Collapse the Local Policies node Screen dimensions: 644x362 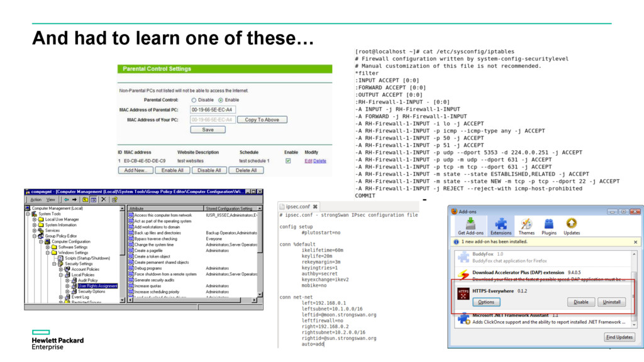61,275
